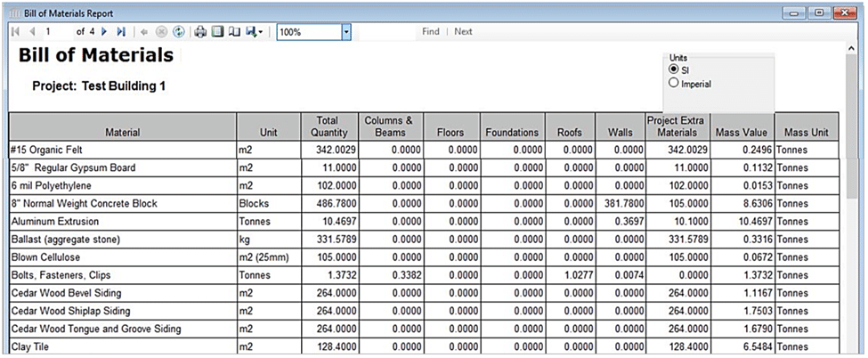Go to the previous report page
The height and width of the screenshot is (358, 868).
pyautogui.click(x=31, y=31)
